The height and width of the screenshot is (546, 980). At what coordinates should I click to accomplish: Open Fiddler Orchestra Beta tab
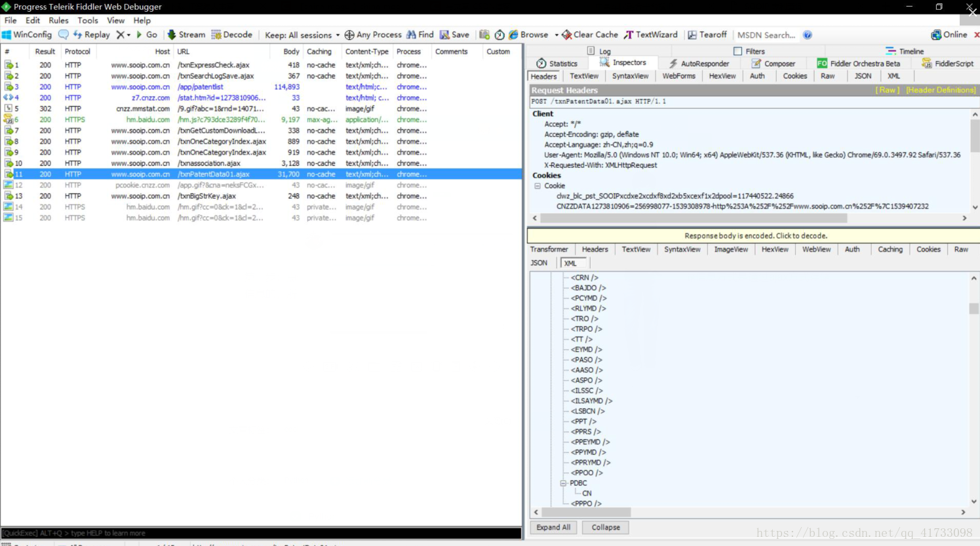tap(859, 64)
